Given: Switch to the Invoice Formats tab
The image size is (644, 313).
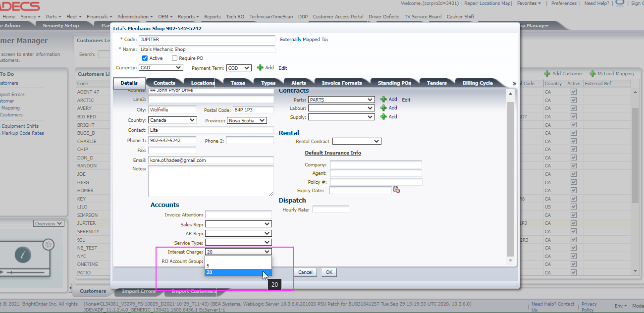Looking at the screenshot, I should (x=342, y=83).
